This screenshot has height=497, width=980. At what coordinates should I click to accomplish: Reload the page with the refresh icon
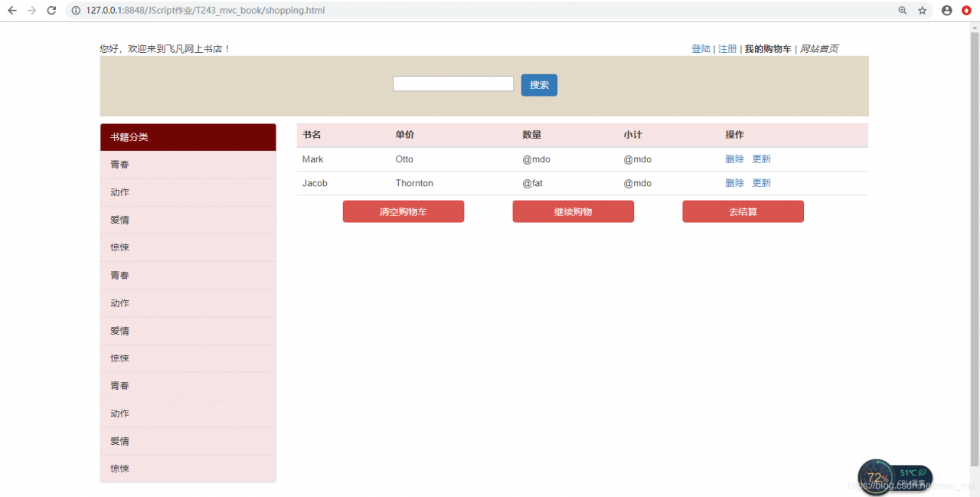click(x=51, y=11)
